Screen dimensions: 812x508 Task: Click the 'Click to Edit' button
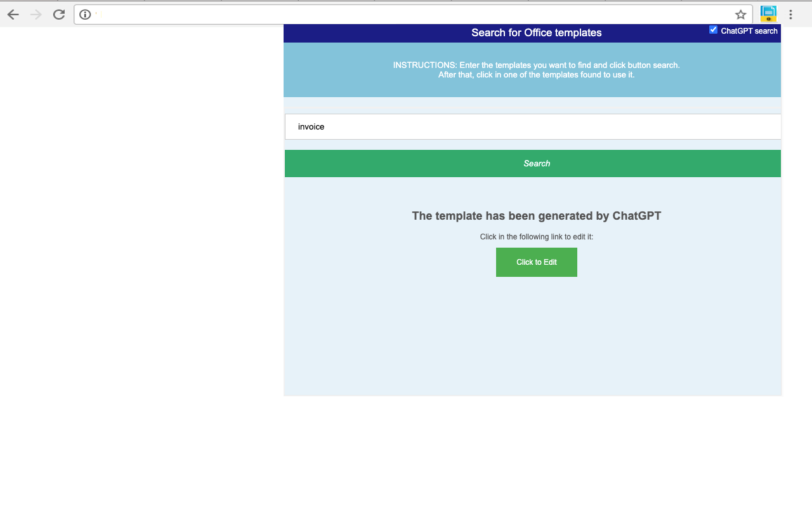pos(537,262)
